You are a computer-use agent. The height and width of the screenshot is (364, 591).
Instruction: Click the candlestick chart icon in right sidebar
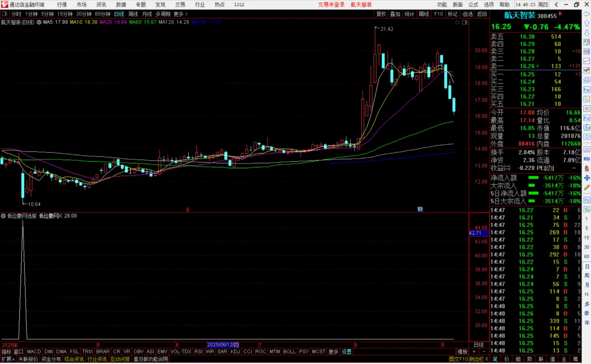tap(587, 71)
